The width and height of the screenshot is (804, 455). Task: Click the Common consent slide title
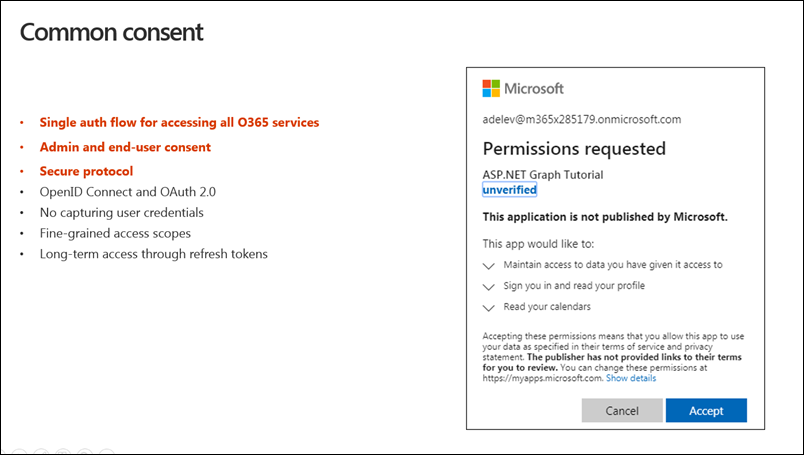click(112, 32)
